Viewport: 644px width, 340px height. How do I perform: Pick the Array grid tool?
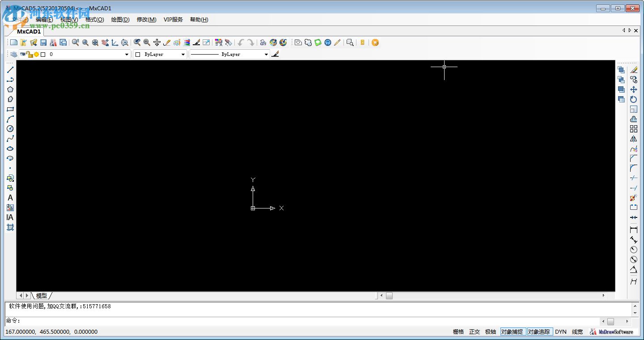click(x=634, y=129)
